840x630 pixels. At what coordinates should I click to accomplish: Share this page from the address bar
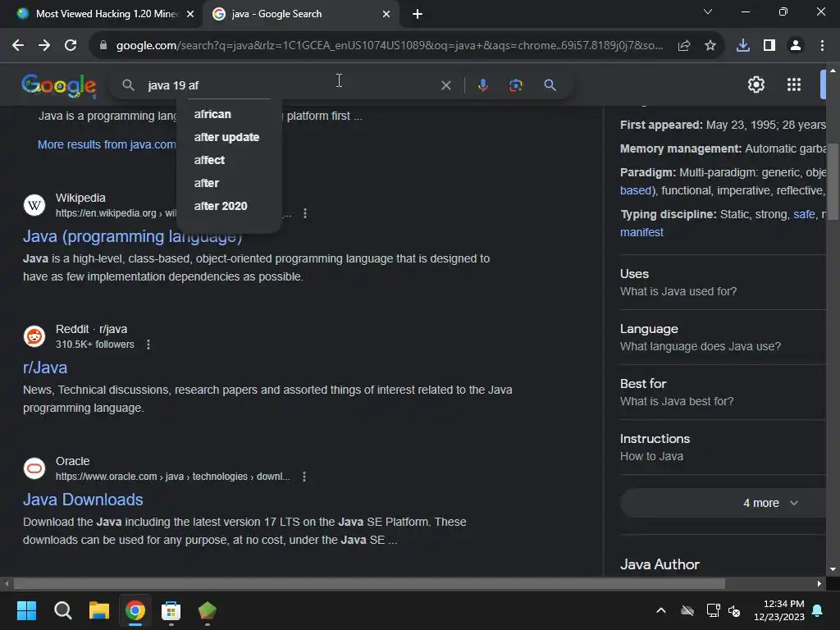click(x=684, y=46)
